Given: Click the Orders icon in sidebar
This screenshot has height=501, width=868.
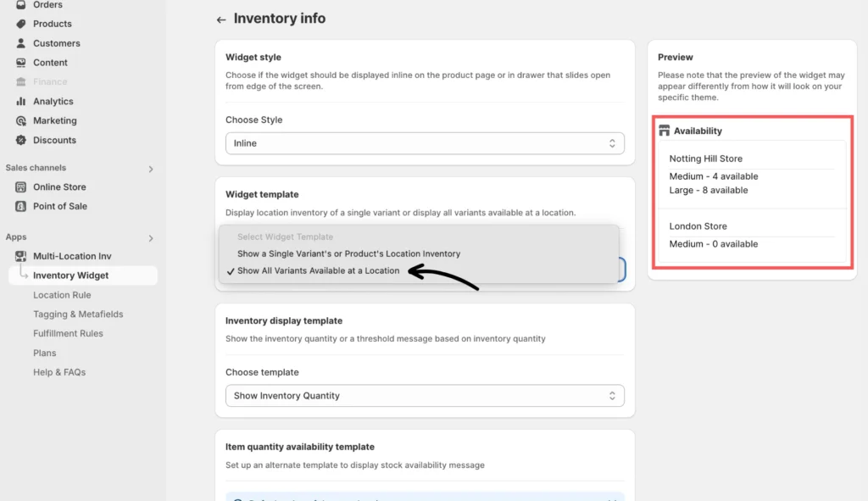Looking at the screenshot, I should (x=21, y=5).
